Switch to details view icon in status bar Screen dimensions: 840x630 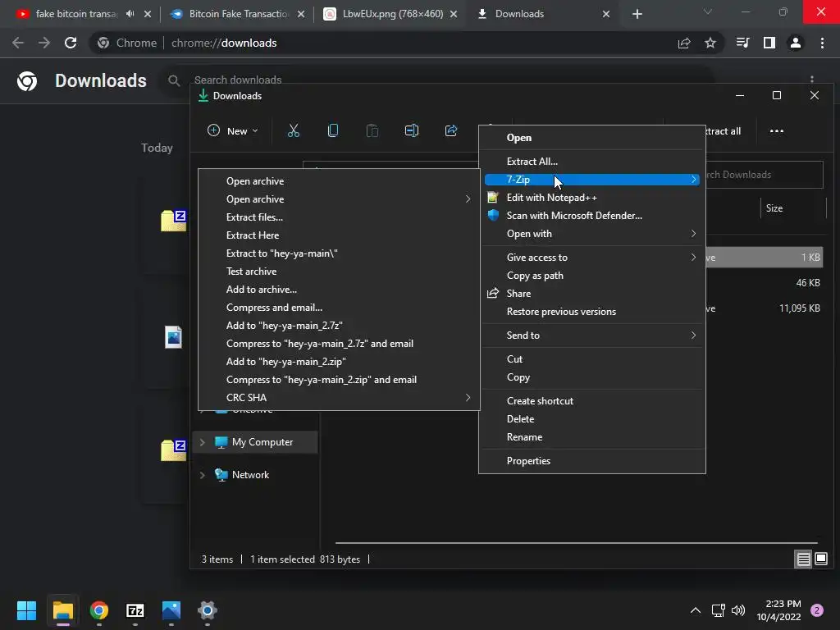(804, 559)
